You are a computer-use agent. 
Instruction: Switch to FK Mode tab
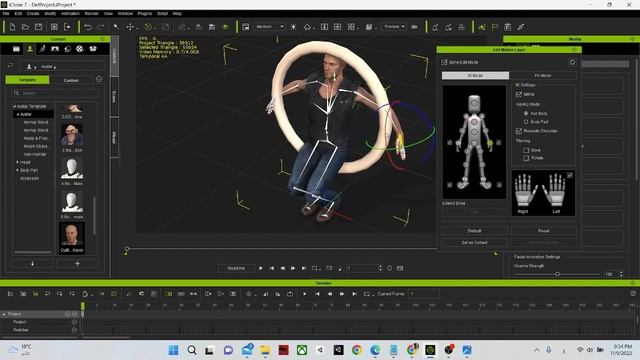[543, 76]
